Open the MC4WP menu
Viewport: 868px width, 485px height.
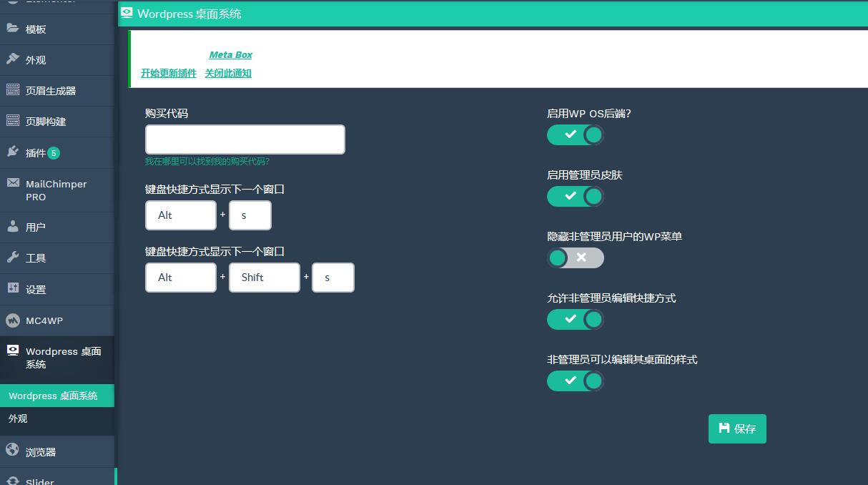(x=57, y=320)
